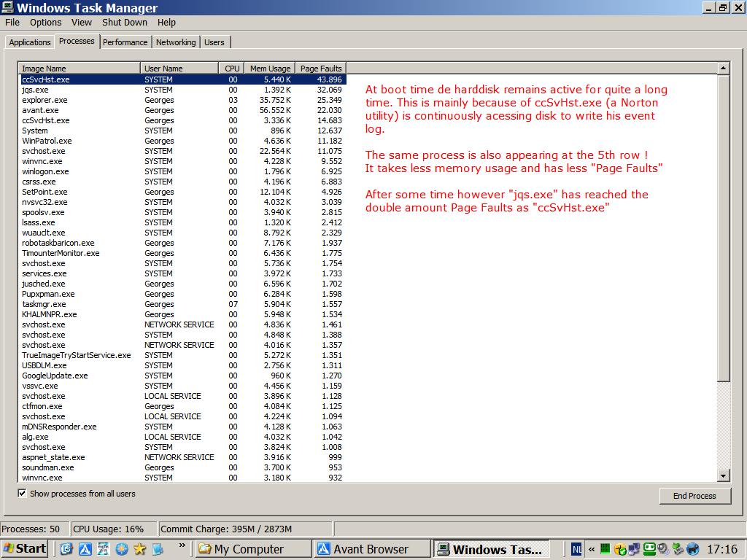The height and width of the screenshot is (560, 747).
Task: Open the Shut Down menu
Action: [125, 23]
